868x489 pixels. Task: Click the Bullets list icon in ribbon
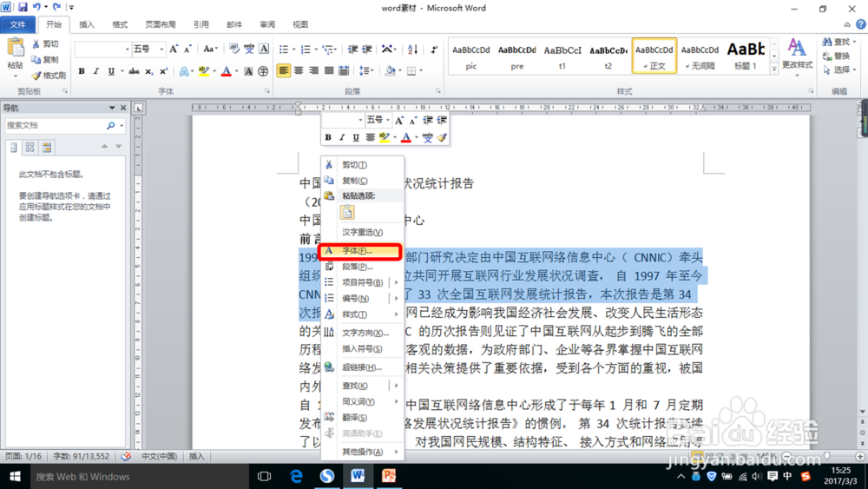pos(284,50)
